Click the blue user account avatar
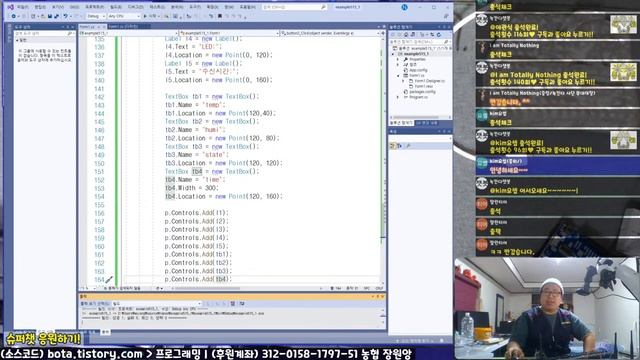The width and height of the screenshot is (640, 360). click(404, 7)
